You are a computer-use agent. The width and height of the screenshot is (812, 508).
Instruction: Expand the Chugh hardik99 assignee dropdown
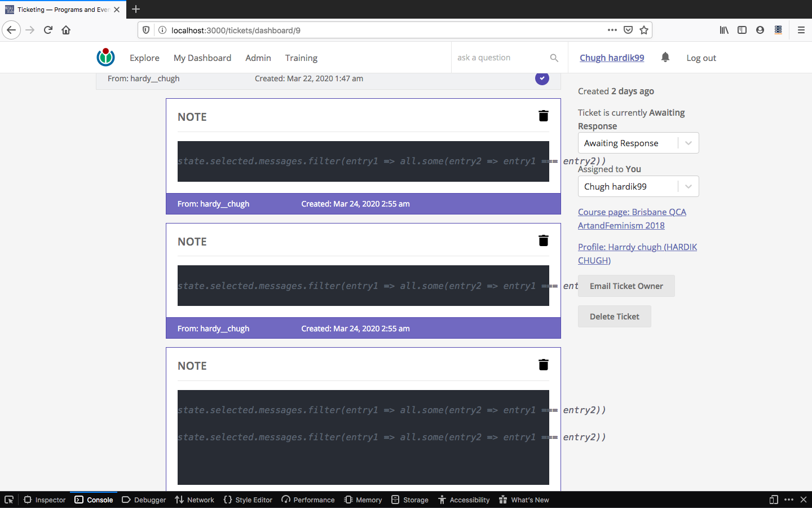click(x=688, y=186)
